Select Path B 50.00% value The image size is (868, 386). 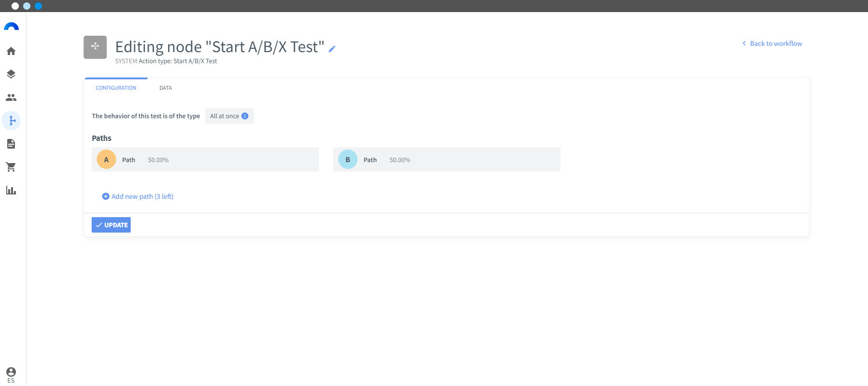[400, 160]
